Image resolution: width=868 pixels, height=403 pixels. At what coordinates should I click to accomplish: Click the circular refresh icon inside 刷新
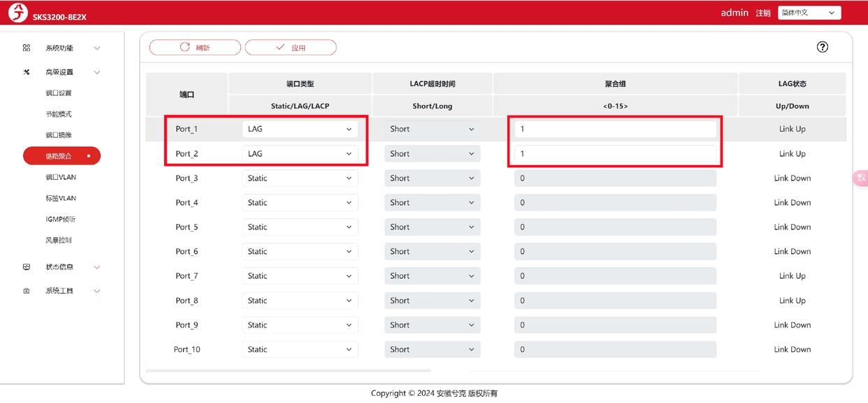184,47
